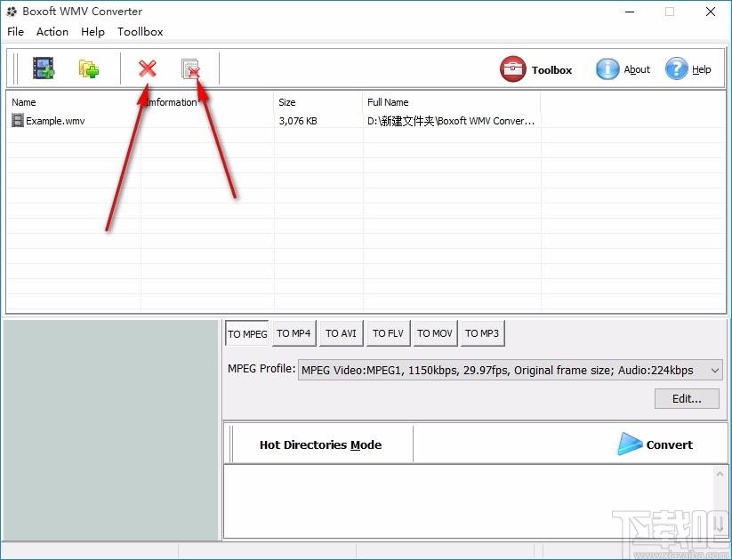The width and height of the screenshot is (732, 560).
Task: Click the Add folder toolbar icon
Action: pos(89,68)
